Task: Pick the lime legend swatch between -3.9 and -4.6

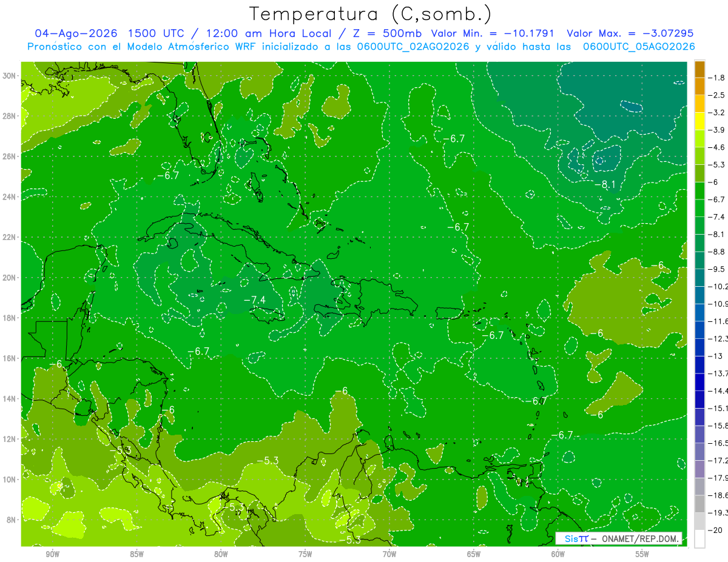Action: pos(699,138)
